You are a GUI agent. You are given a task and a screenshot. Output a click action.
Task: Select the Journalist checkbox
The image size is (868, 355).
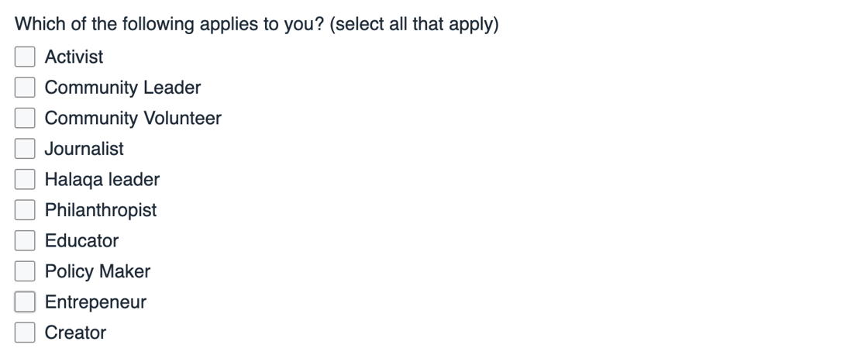(26, 149)
